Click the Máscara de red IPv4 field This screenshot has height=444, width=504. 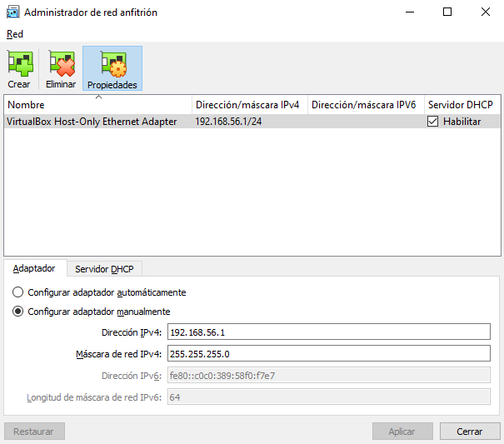point(328,353)
